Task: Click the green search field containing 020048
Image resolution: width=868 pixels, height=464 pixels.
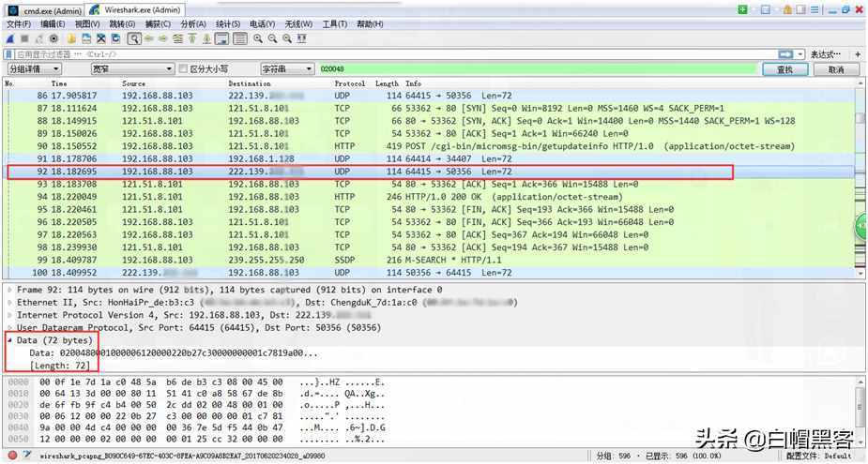Action: [538, 68]
